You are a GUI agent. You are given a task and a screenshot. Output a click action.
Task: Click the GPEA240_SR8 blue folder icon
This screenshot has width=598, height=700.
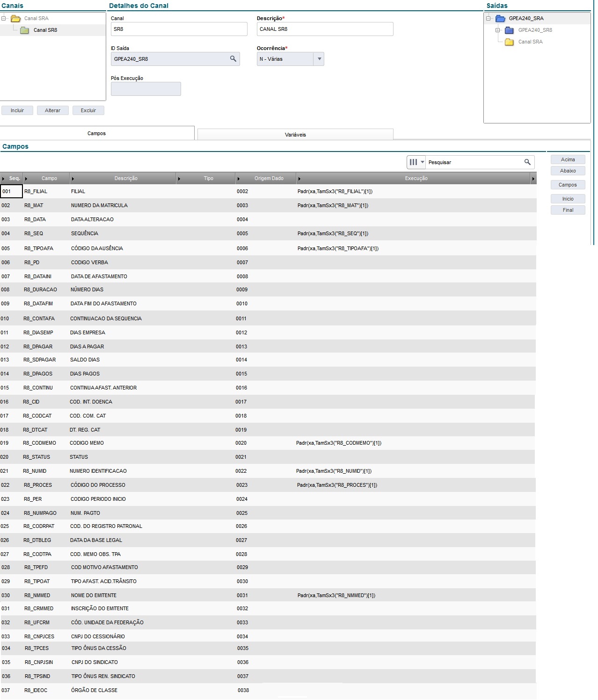click(509, 30)
